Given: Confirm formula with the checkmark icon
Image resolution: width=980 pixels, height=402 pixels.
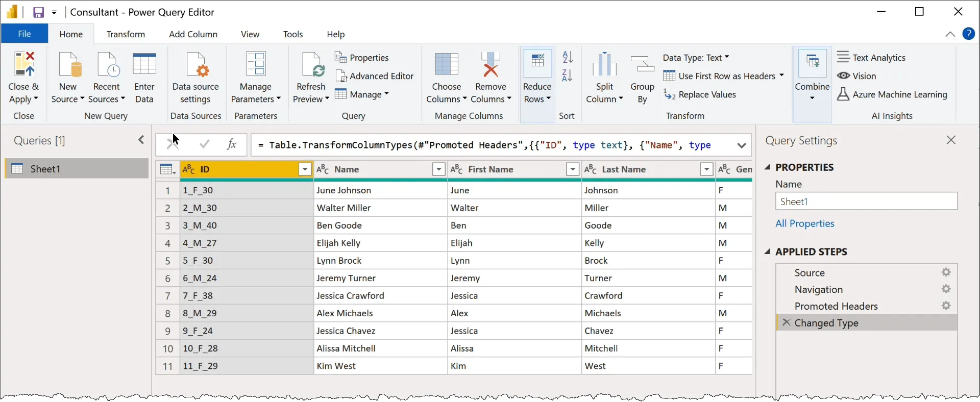Looking at the screenshot, I should point(204,145).
